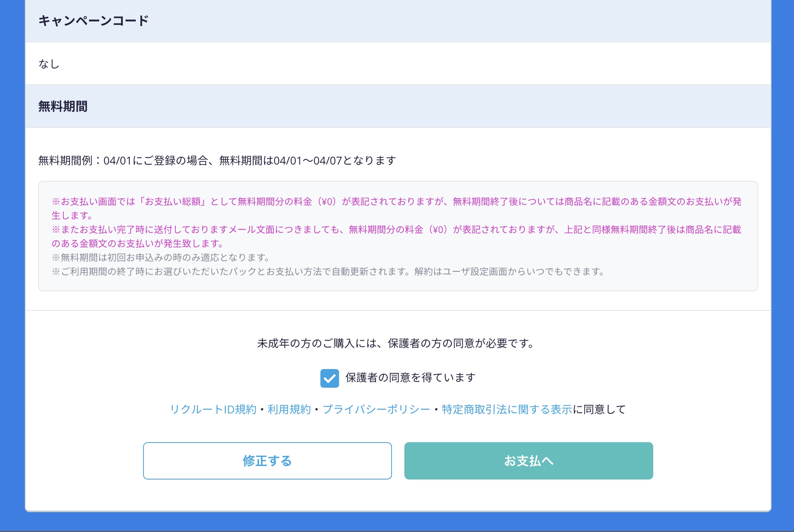Click the キャンペーンコード section heading
This screenshot has width=794, height=532.
coord(93,21)
